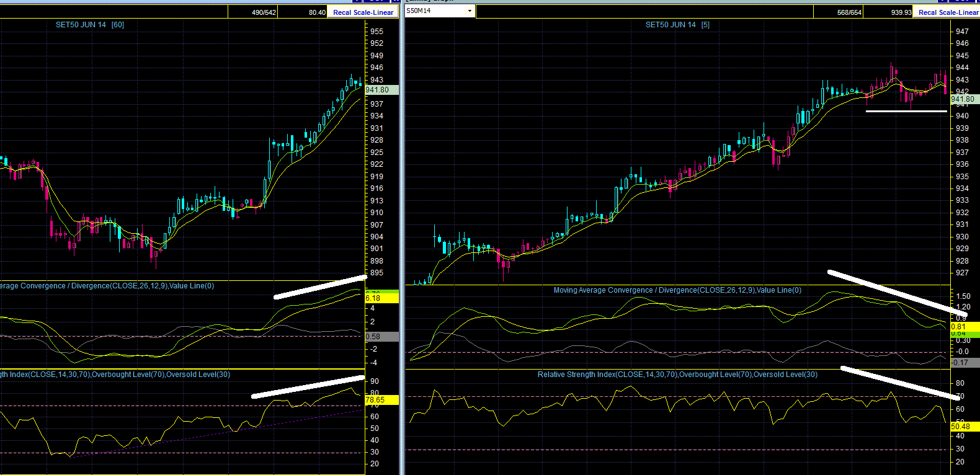
Task: Select the SET50 JUN 14 [60] chart title
Action: click(90, 25)
